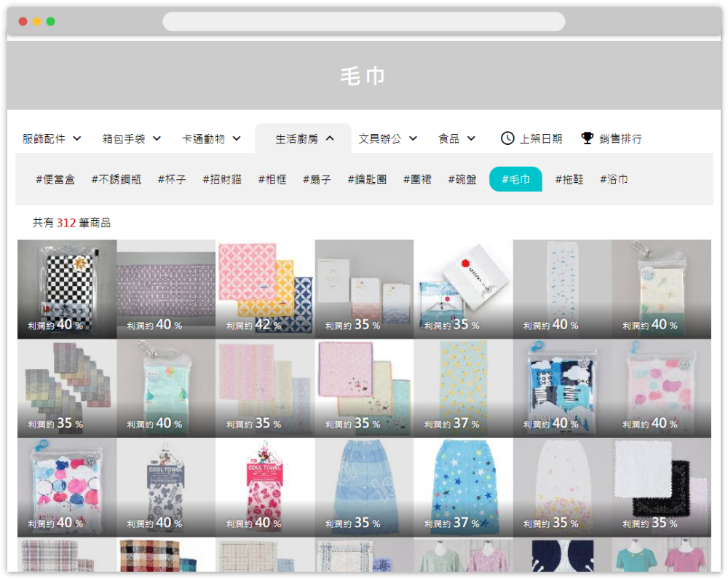728x579 pixels.
Task: Filter by the #浴巾 tag
Action: tap(614, 179)
